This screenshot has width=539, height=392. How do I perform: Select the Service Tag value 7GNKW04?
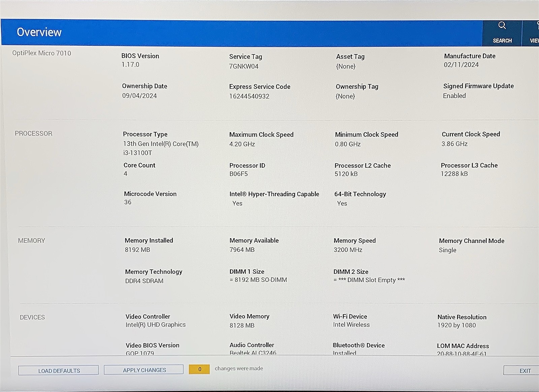click(x=244, y=66)
